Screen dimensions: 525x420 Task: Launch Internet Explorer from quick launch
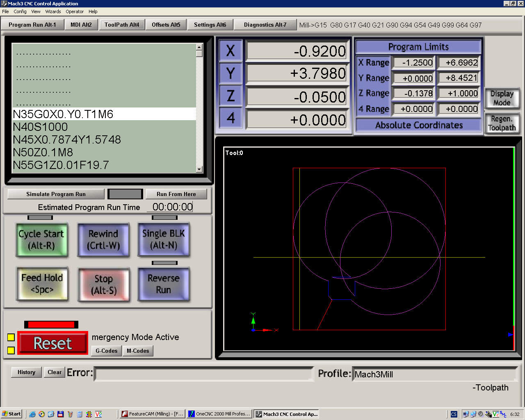click(32, 414)
